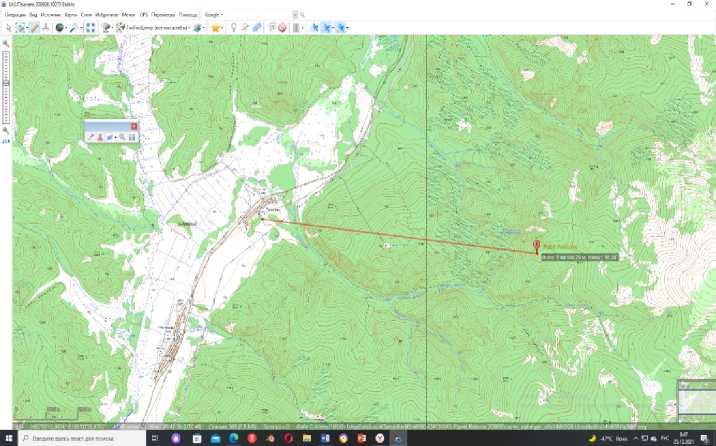Toggle the GPS track recording icon
Image resolution: width=716 pixels, height=446 pixels.
(327, 28)
